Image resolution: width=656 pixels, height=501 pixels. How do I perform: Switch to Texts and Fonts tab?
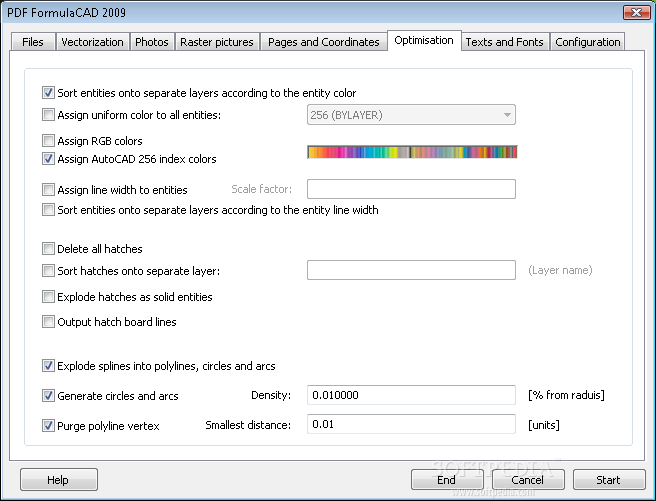click(x=505, y=42)
